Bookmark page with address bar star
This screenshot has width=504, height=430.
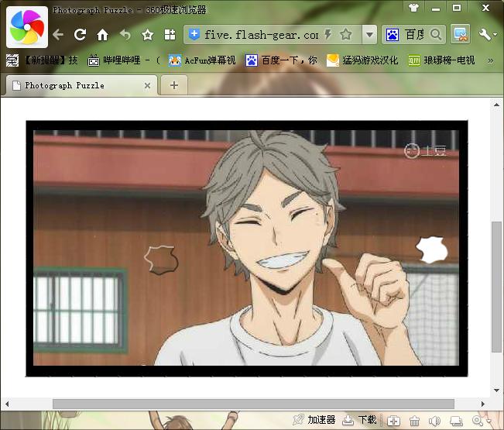(x=346, y=35)
